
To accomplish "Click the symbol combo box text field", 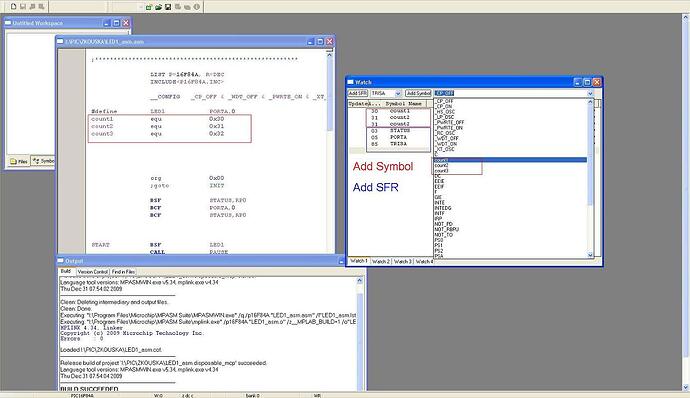I will (510, 93).
